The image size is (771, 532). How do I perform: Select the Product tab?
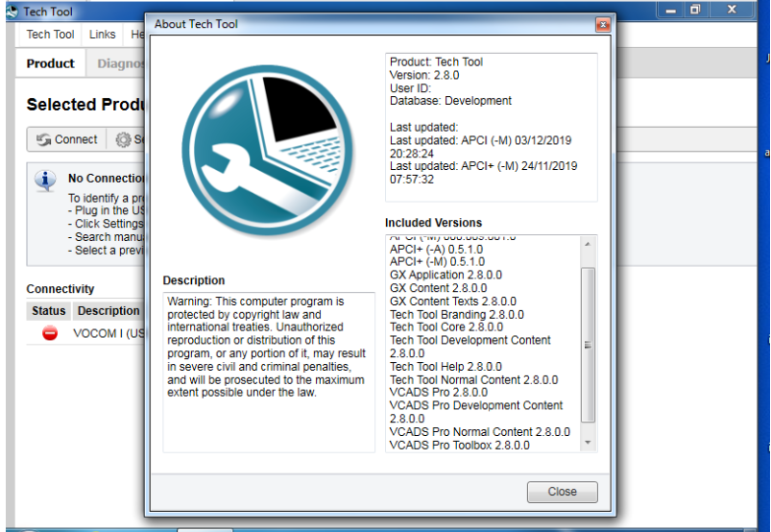pos(50,63)
